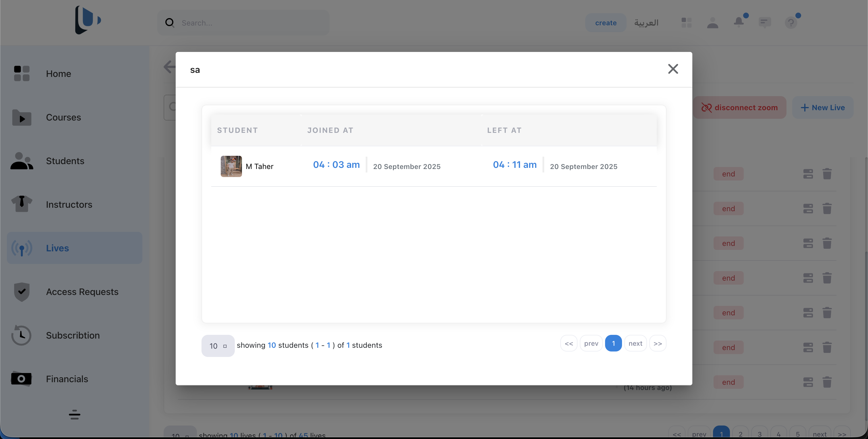Switch language to العربية
The width and height of the screenshot is (868, 439).
(646, 23)
